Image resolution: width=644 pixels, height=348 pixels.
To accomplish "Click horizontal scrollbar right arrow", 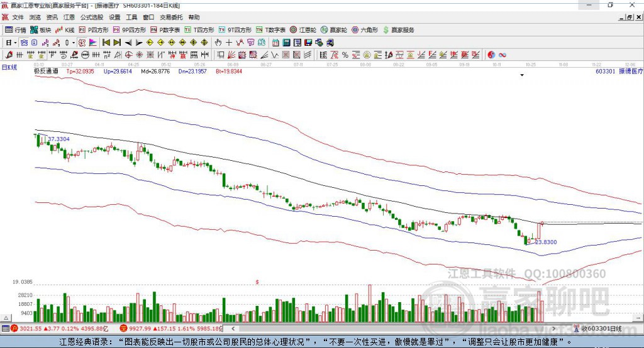I will tap(553, 329).
